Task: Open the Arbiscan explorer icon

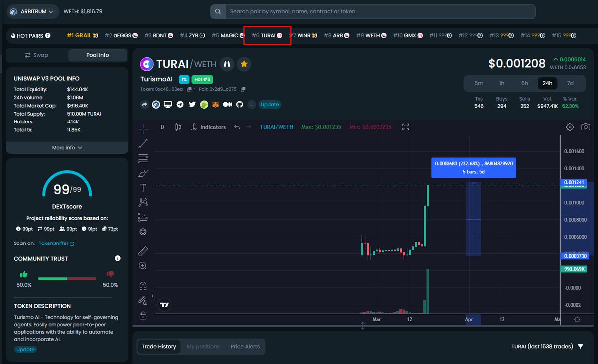Action: [x=156, y=105]
